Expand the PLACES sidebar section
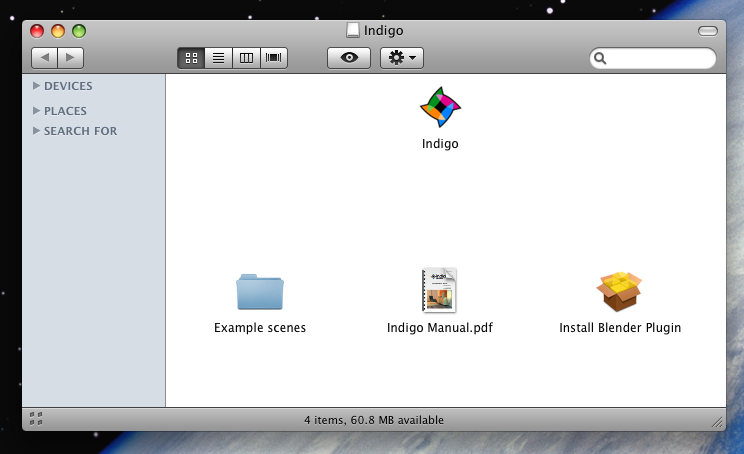This screenshot has height=454, width=744. (37, 111)
